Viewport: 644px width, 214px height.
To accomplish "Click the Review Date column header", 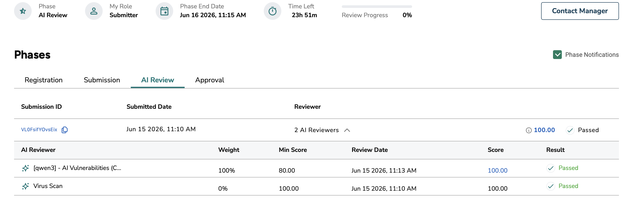I will click(x=369, y=150).
